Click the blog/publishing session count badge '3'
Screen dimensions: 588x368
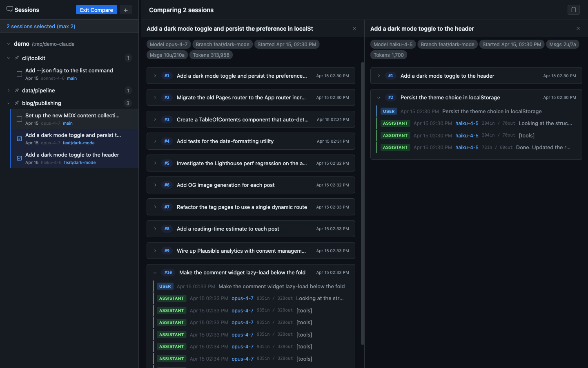point(128,103)
